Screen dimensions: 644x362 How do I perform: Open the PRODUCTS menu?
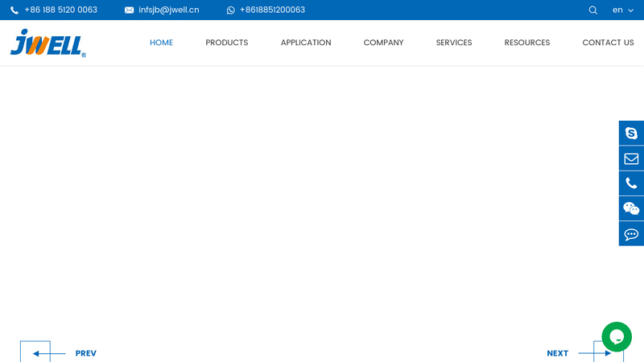[x=227, y=43]
